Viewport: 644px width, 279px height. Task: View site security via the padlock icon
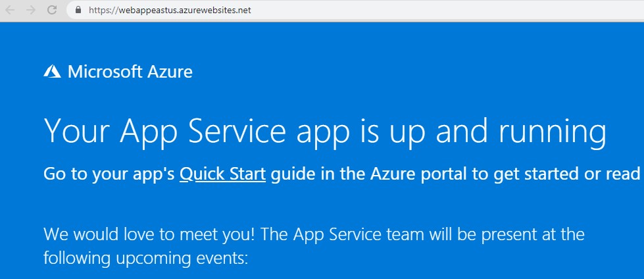pos(78,10)
